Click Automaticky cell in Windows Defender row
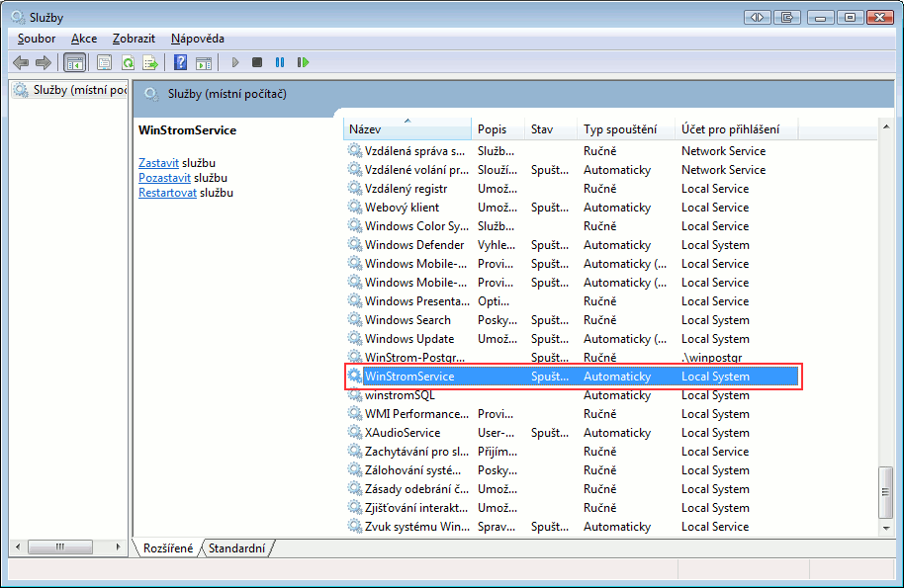 pyautogui.click(x=617, y=245)
